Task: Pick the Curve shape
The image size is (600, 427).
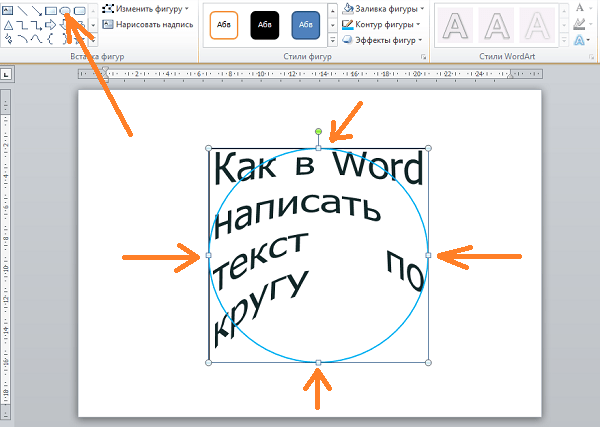Action: coord(37,39)
